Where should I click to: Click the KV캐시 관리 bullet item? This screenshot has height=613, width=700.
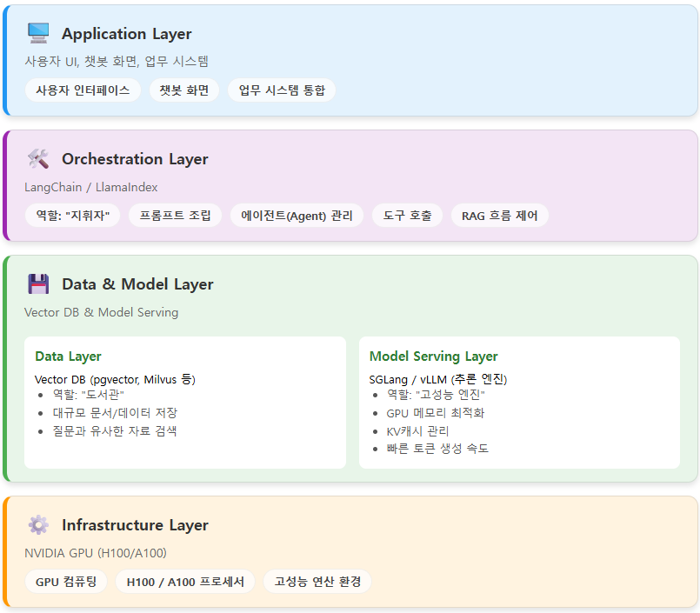tap(417, 431)
